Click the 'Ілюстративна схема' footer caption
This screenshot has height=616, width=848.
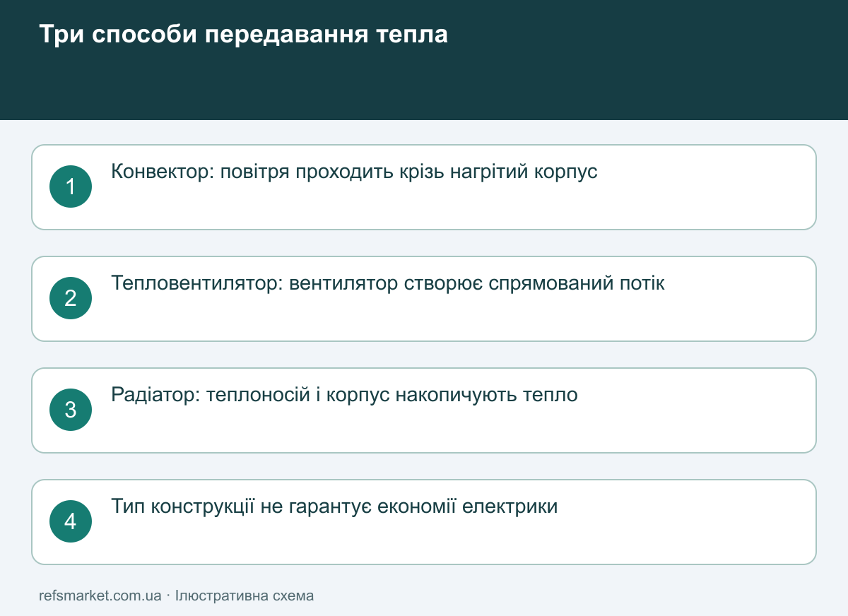245,596
